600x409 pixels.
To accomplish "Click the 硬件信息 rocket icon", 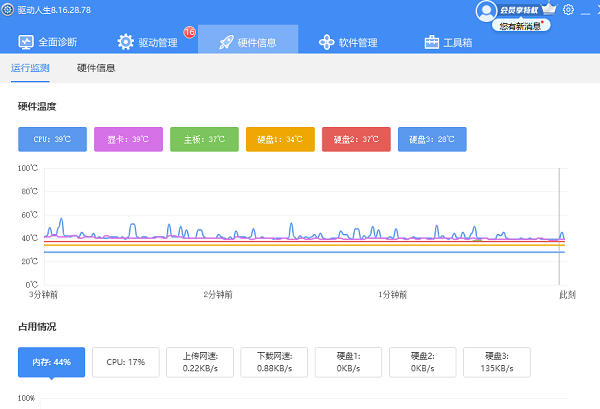I will pyautogui.click(x=227, y=42).
